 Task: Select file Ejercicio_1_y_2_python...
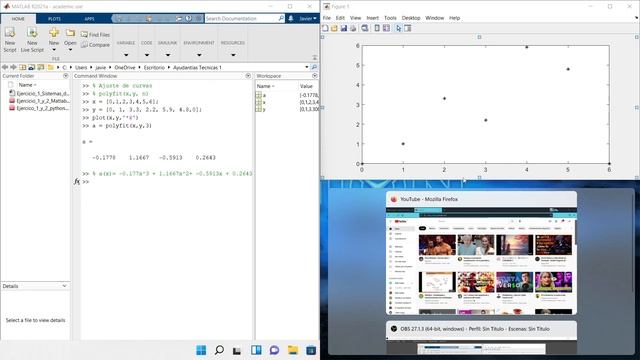[39, 108]
